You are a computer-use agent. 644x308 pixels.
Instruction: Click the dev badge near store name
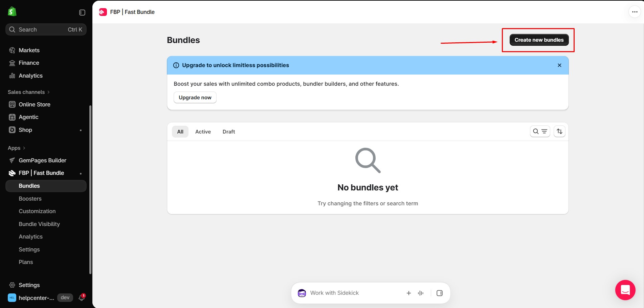click(x=65, y=297)
